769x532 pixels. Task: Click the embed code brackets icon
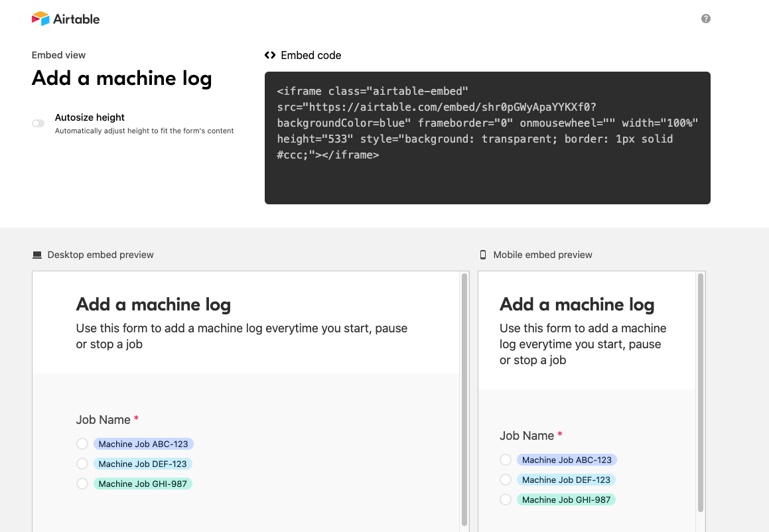coord(270,55)
